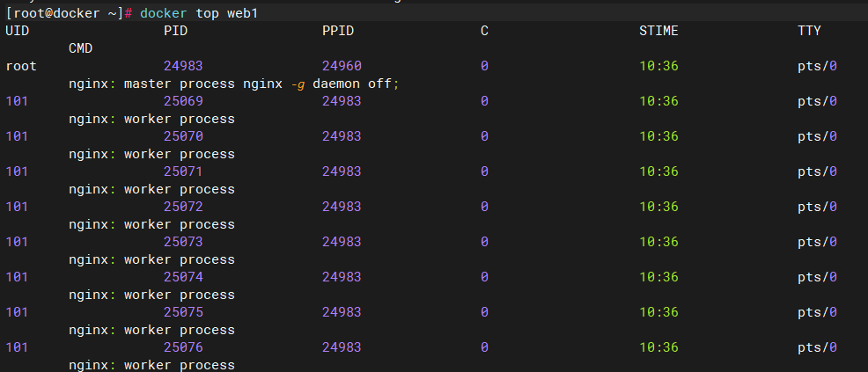Click the TTY column header

809,31
